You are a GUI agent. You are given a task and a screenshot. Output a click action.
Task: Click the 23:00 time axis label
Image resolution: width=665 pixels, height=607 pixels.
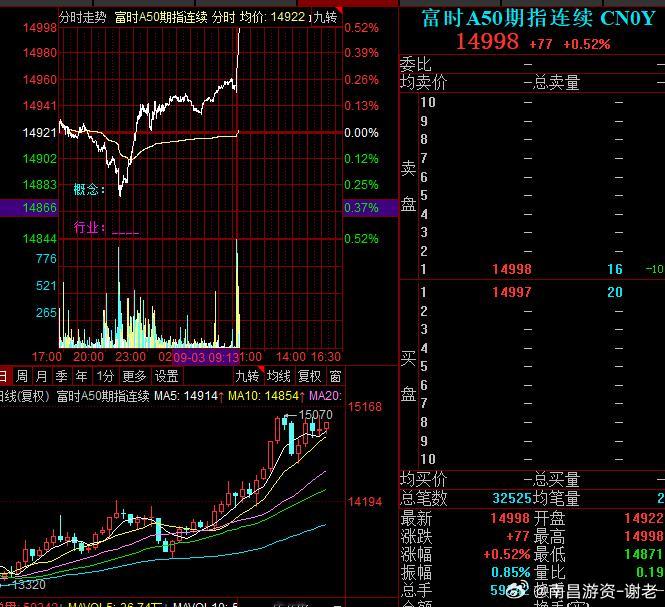[x=131, y=357]
